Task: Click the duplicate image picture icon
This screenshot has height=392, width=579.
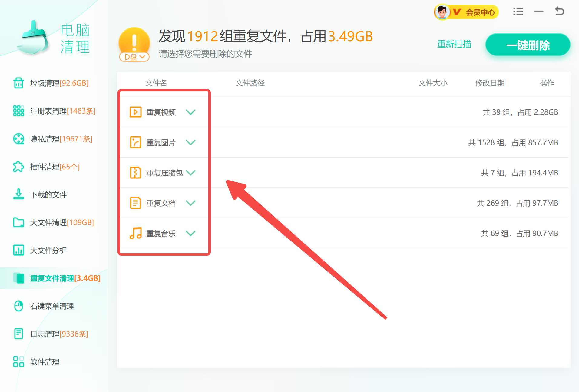Action: 135,142
